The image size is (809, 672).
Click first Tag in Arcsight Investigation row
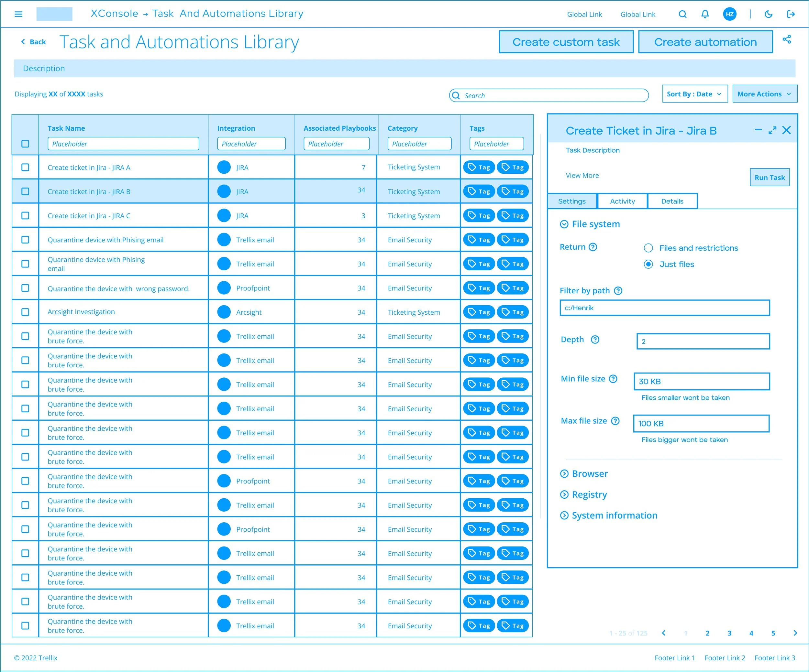[x=479, y=312]
